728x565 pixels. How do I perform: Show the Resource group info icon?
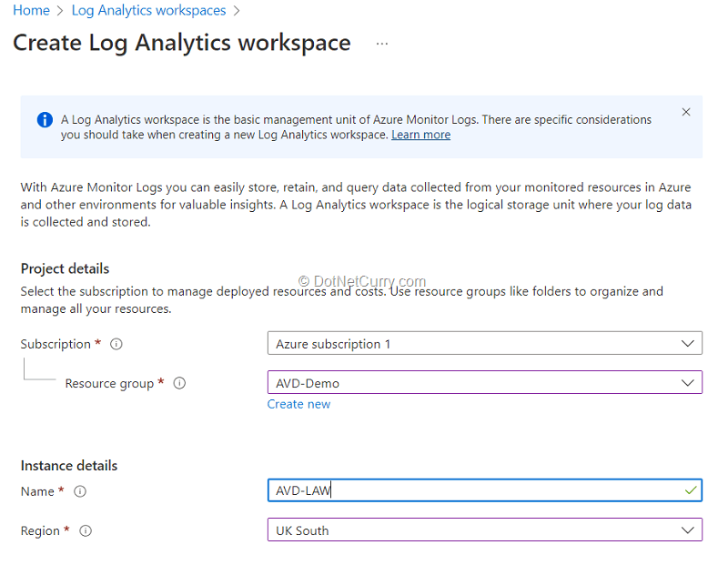coord(179,383)
